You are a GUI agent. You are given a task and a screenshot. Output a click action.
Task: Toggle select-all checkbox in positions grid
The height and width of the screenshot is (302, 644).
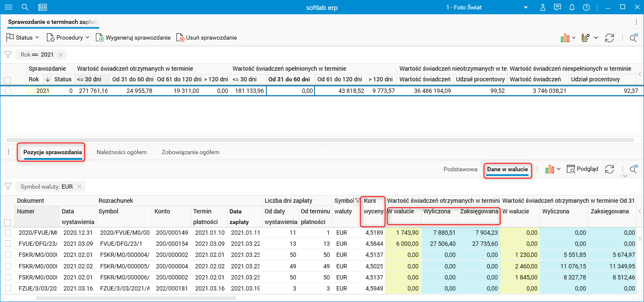point(8,222)
